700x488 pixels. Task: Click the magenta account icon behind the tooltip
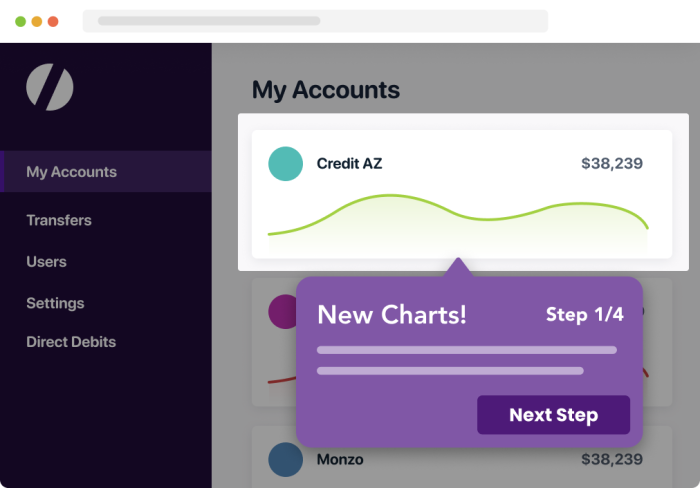[283, 312]
